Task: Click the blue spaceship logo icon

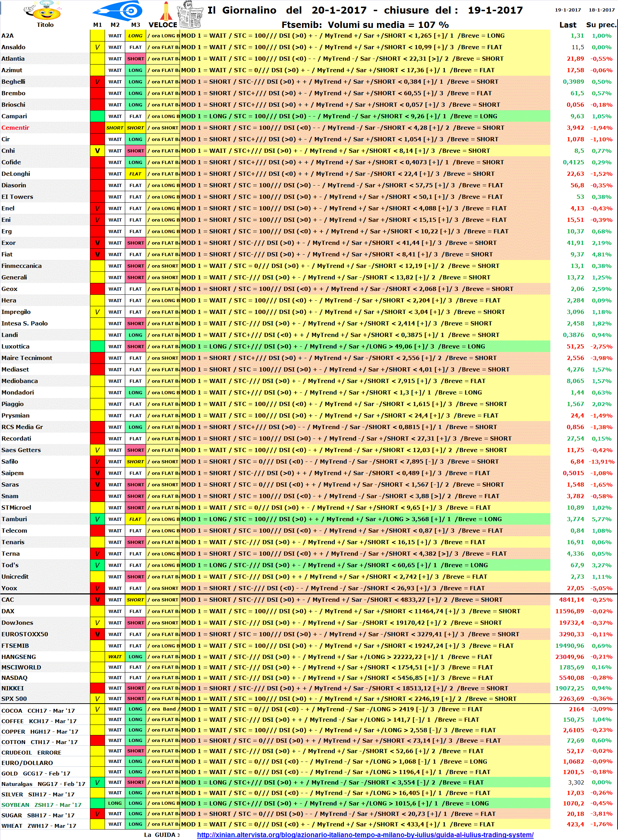Action: tap(118, 10)
